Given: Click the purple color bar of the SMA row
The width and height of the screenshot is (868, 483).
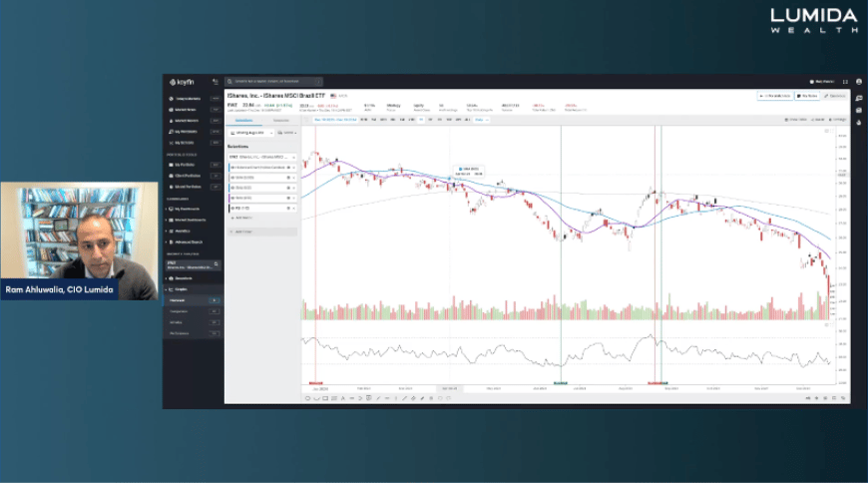Looking at the screenshot, I should 229,198.
